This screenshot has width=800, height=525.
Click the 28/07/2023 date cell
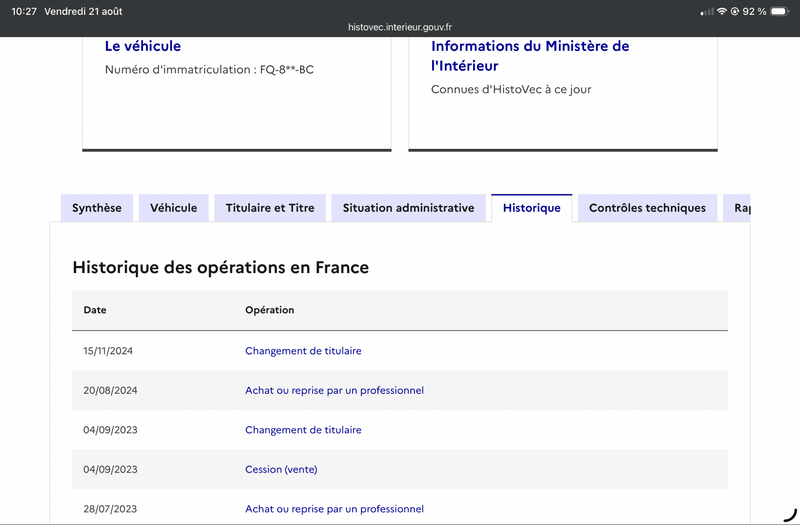tap(110, 509)
